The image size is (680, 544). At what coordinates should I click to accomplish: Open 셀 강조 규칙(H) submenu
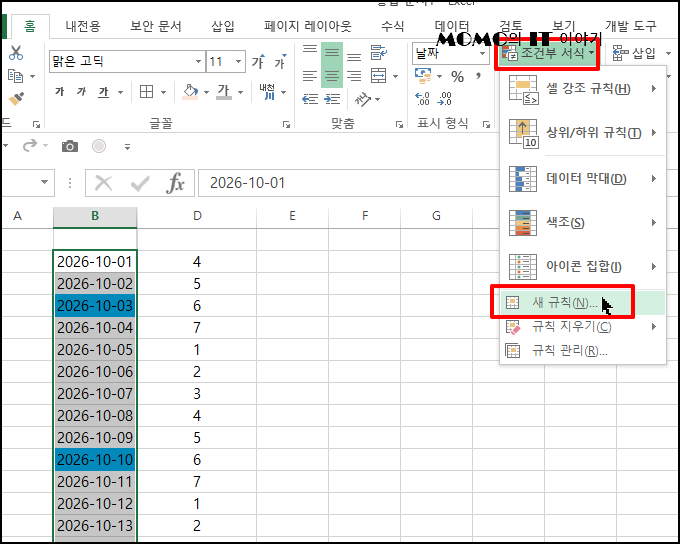tap(583, 89)
